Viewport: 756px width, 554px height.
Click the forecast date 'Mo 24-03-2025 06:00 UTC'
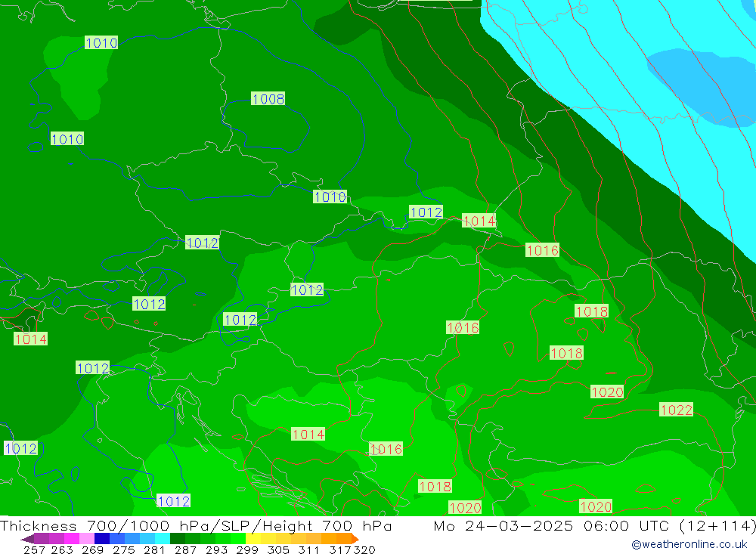click(x=553, y=525)
